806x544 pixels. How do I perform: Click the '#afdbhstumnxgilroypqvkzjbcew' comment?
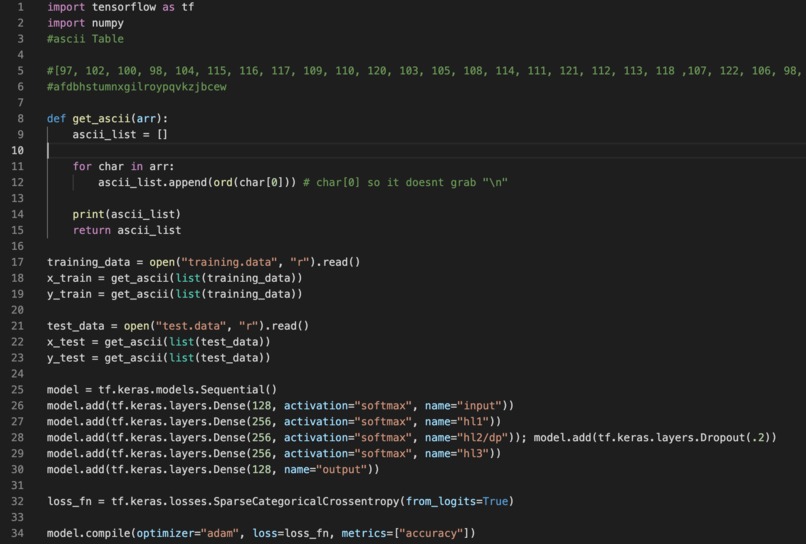click(137, 87)
